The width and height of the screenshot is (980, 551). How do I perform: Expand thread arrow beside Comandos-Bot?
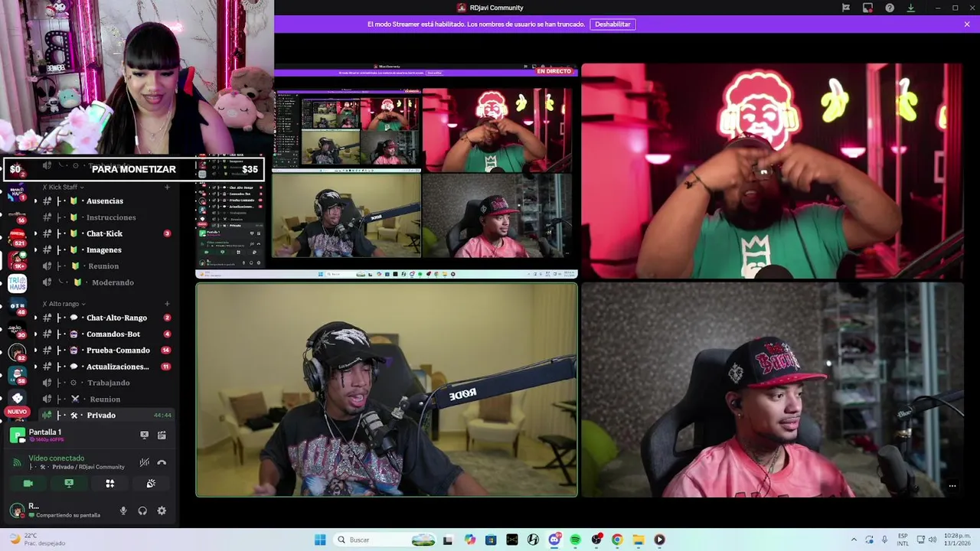(x=34, y=334)
